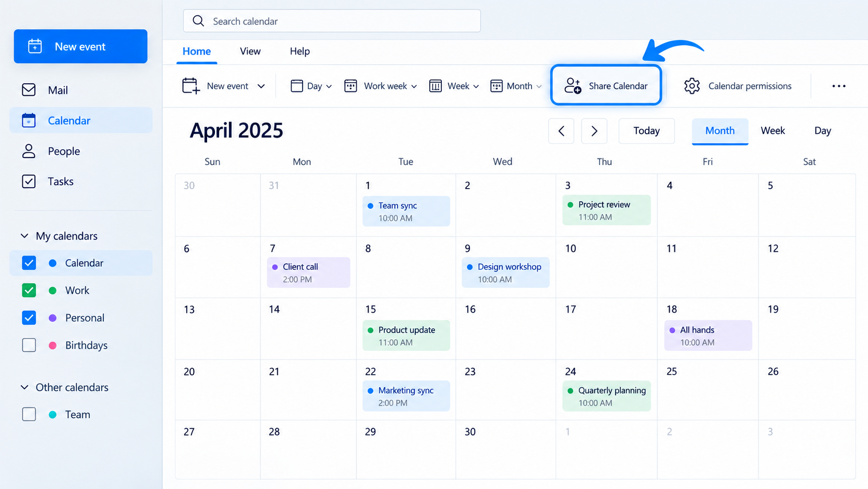Open the Help ribbon tab
The width and height of the screenshot is (868, 489).
(300, 51)
